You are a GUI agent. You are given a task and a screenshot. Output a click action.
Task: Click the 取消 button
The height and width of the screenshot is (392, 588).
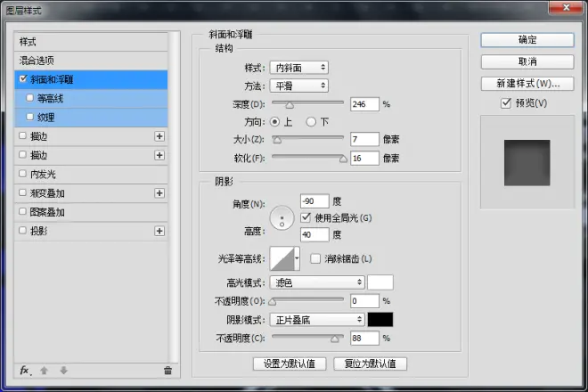(527, 61)
